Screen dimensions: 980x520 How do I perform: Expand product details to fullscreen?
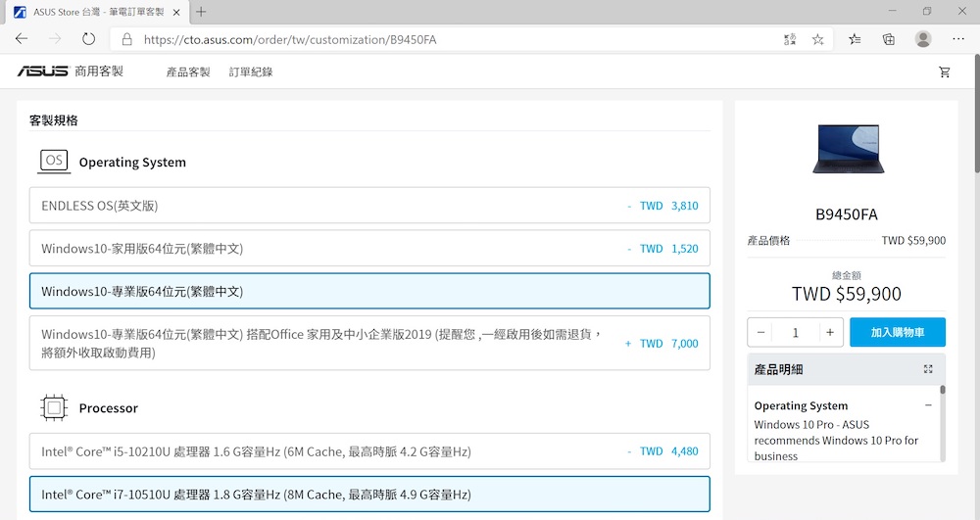click(x=927, y=369)
